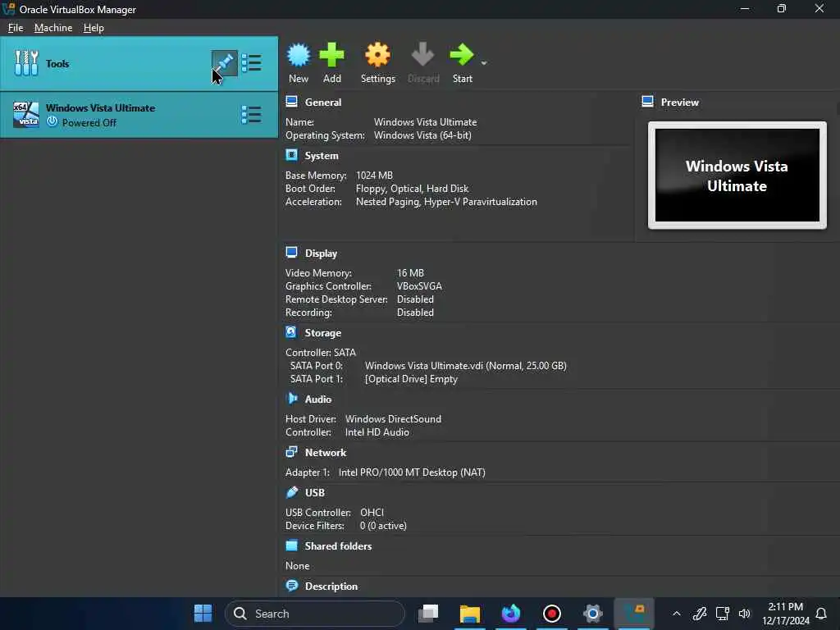The height and width of the screenshot is (630, 840).
Task: Click the pin icon in Tools row
Action: pos(225,63)
